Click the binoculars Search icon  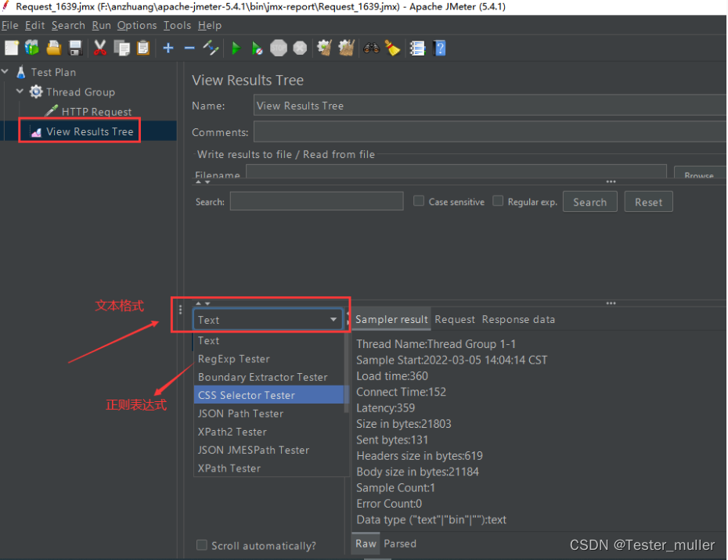pyautogui.click(x=371, y=48)
